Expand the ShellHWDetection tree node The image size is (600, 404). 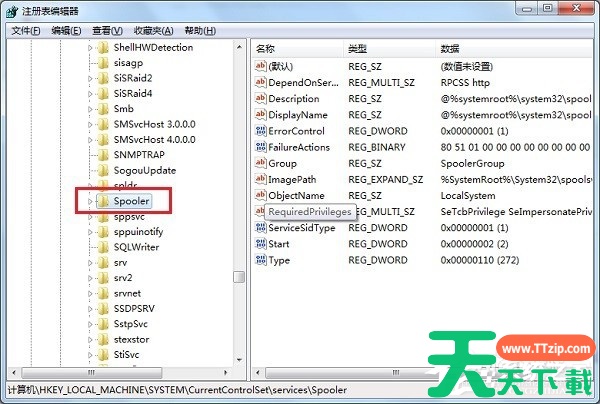pos(90,48)
